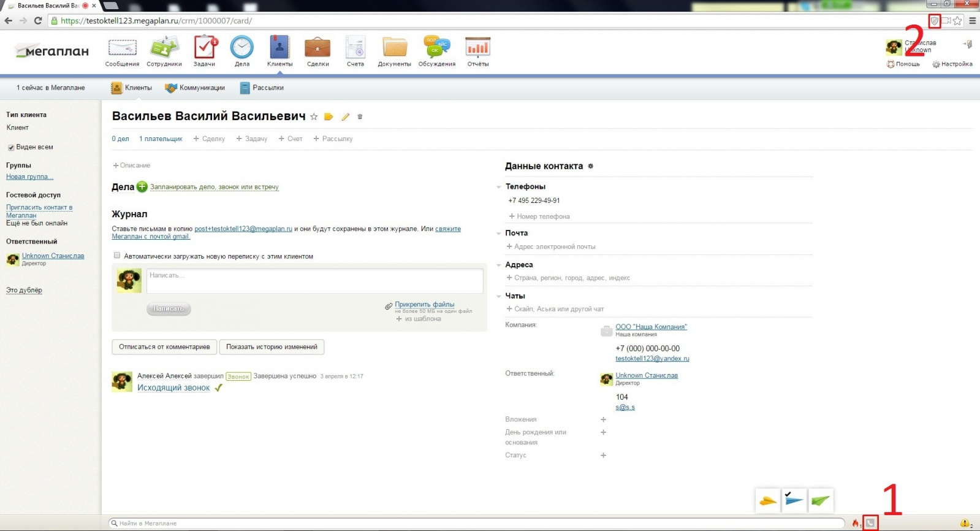
Task: Open the Отчёты reports chart icon
Action: [x=477, y=48]
